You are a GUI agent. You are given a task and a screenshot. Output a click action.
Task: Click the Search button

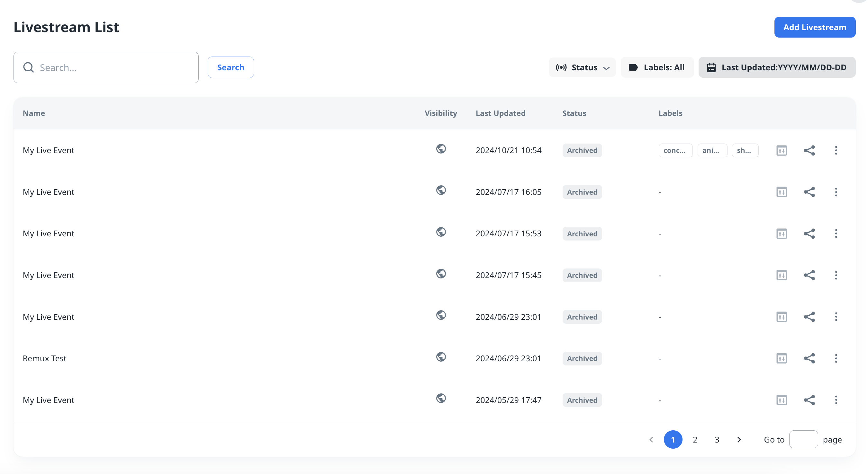(x=231, y=67)
